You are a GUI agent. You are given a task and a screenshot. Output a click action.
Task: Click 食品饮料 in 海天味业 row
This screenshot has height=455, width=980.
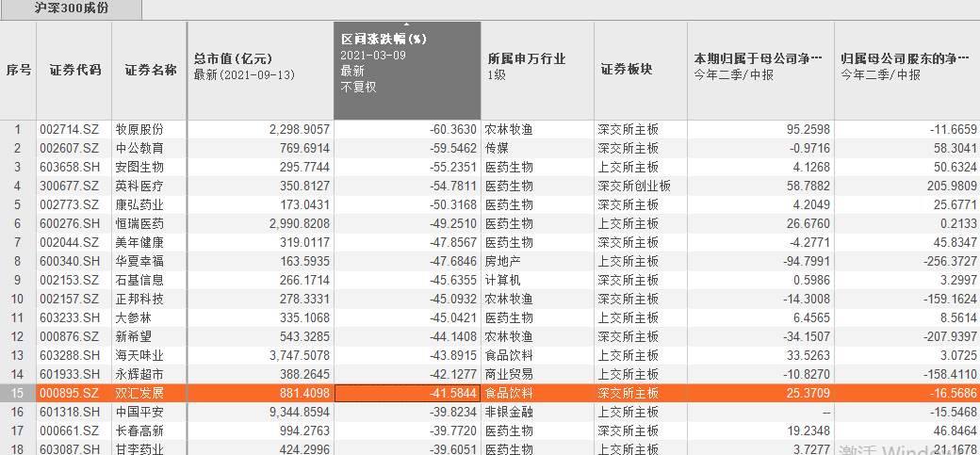click(537, 355)
